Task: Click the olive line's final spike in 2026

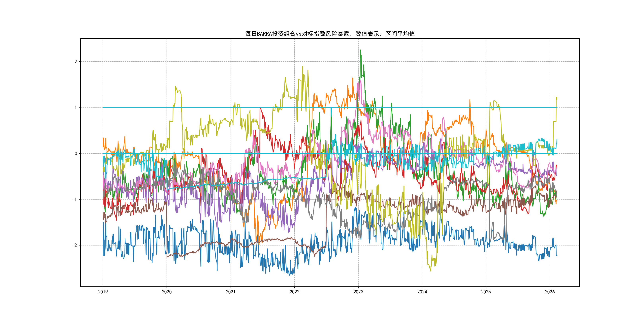Action: pos(556,98)
